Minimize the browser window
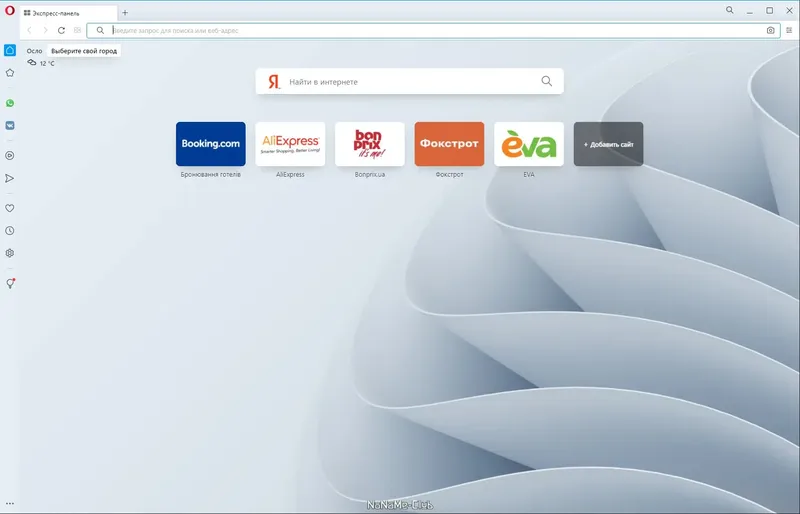Viewport: 800px width, 514px height. (749, 11)
